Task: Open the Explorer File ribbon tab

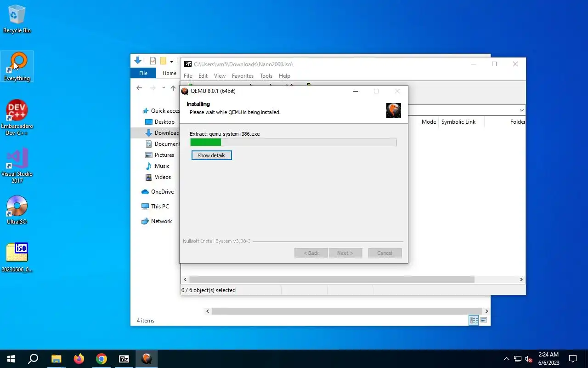Action: pyautogui.click(x=143, y=73)
